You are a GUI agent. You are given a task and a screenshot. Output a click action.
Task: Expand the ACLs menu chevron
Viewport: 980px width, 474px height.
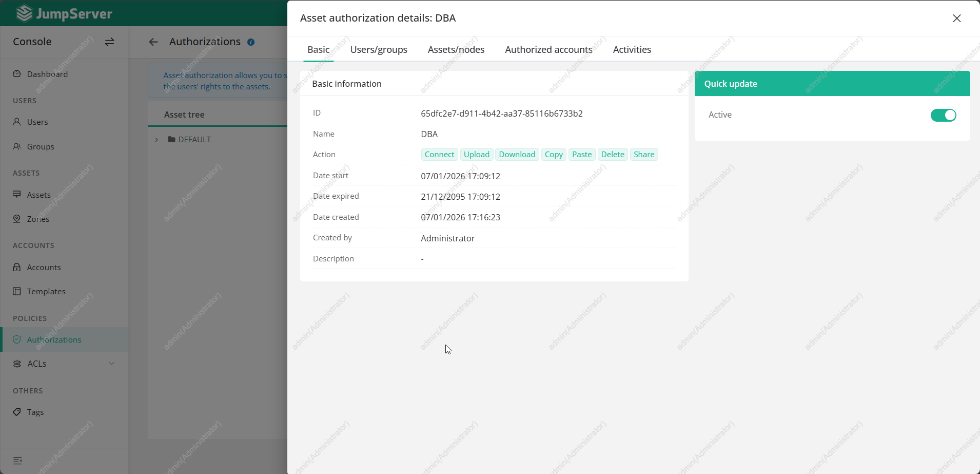[111, 364]
